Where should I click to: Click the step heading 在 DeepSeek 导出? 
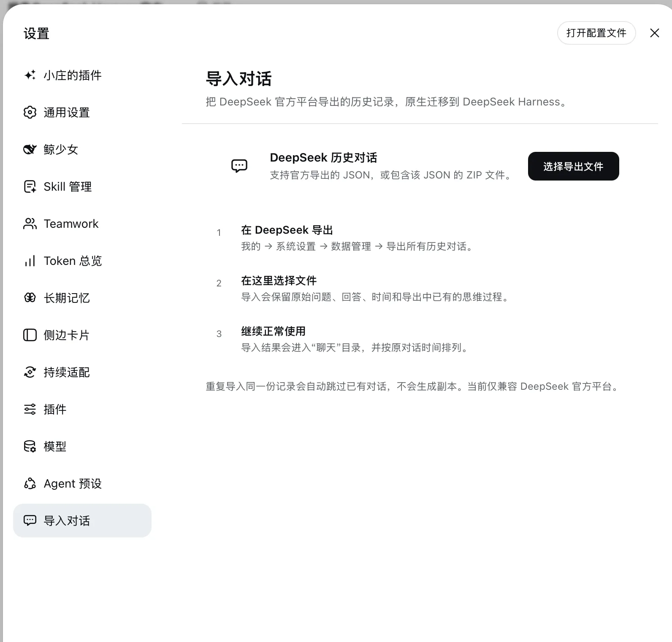coord(287,230)
